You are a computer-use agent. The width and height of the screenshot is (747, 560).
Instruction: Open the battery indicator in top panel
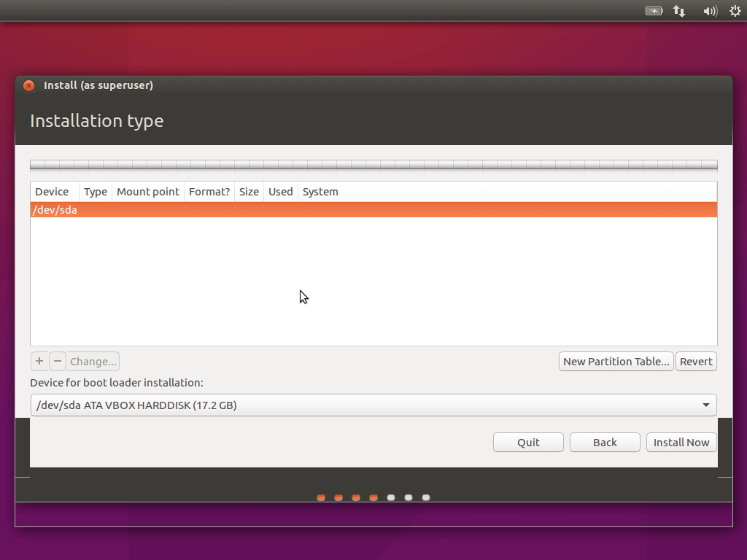[x=654, y=11]
